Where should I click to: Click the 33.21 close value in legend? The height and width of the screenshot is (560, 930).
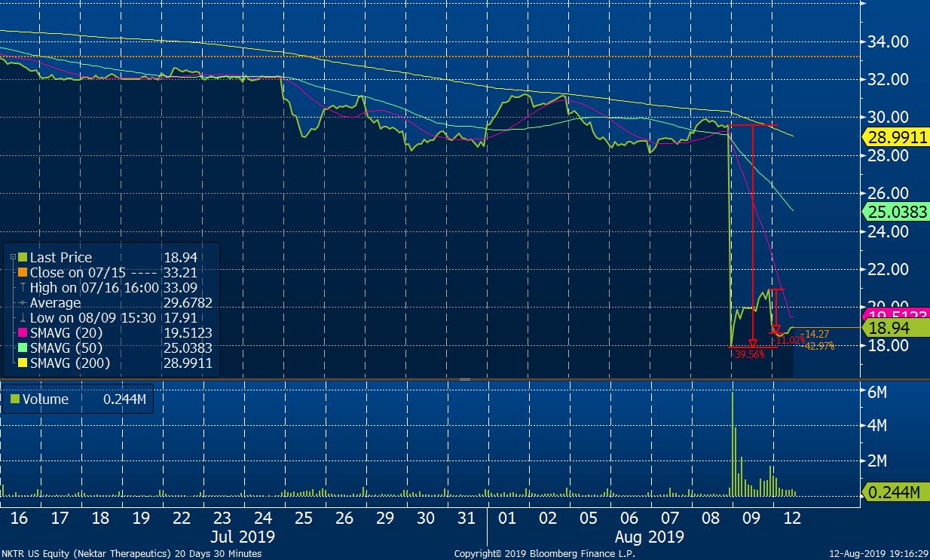coord(180,273)
